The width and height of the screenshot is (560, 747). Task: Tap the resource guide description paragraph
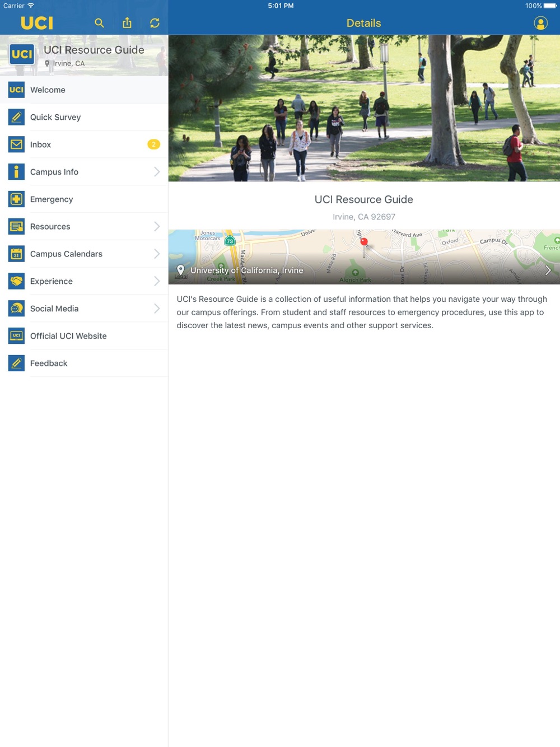click(362, 312)
